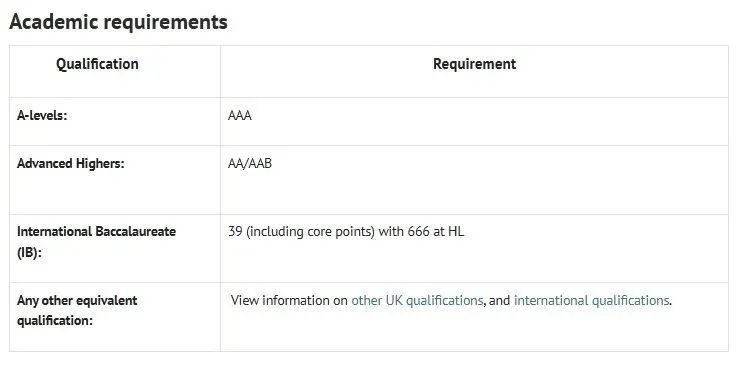This screenshot has height=365, width=737.
Task: Click the International Baccalaureate (IB) label
Action: tap(96, 241)
